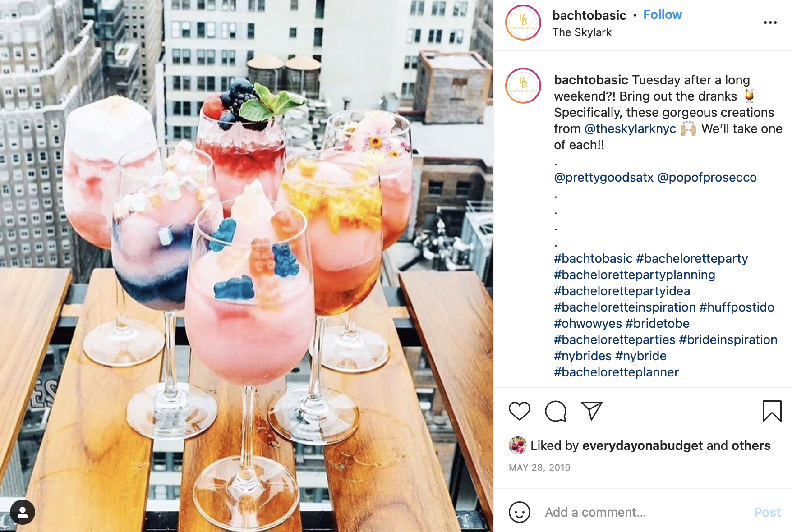792x532 pixels.
Task: Open the #bachelorettepartyplanning hashtag
Action: pyautogui.click(x=635, y=275)
